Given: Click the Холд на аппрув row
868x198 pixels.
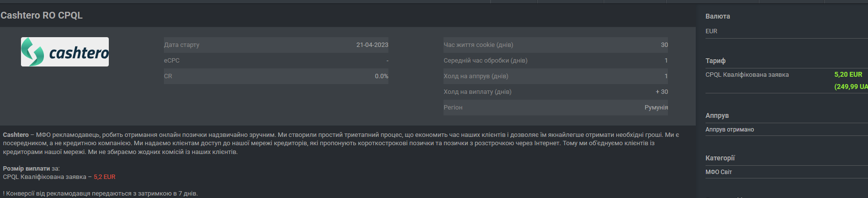Looking at the screenshot, I should tap(556, 76).
